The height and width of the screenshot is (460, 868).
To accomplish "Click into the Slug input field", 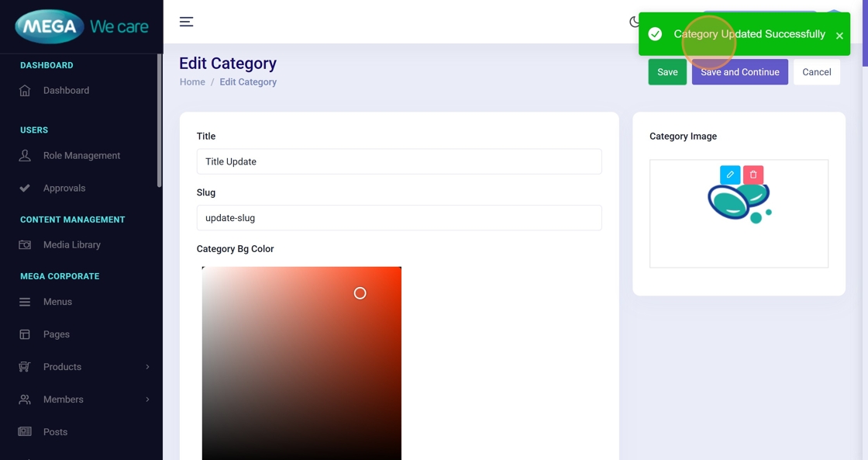I will [x=398, y=218].
